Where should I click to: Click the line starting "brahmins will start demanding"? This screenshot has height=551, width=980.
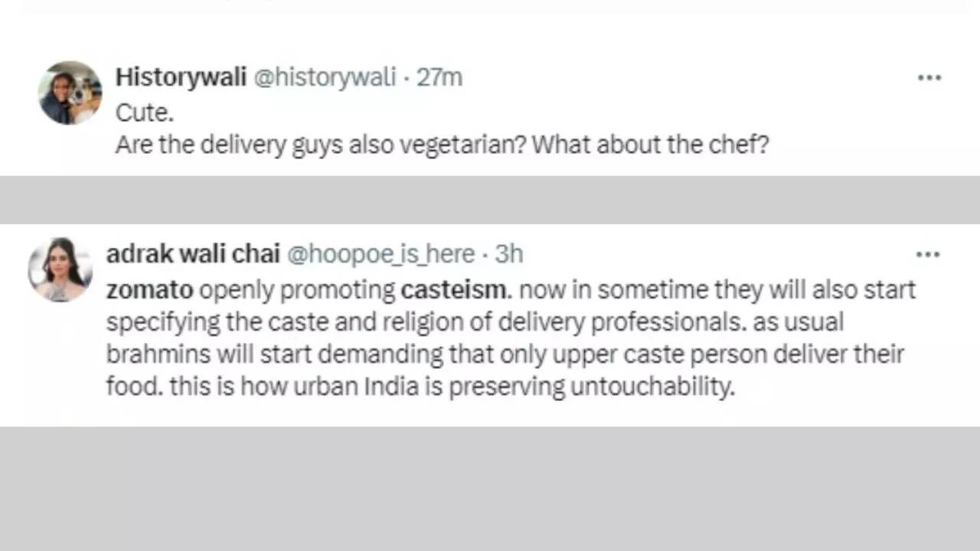click(x=505, y=354)
